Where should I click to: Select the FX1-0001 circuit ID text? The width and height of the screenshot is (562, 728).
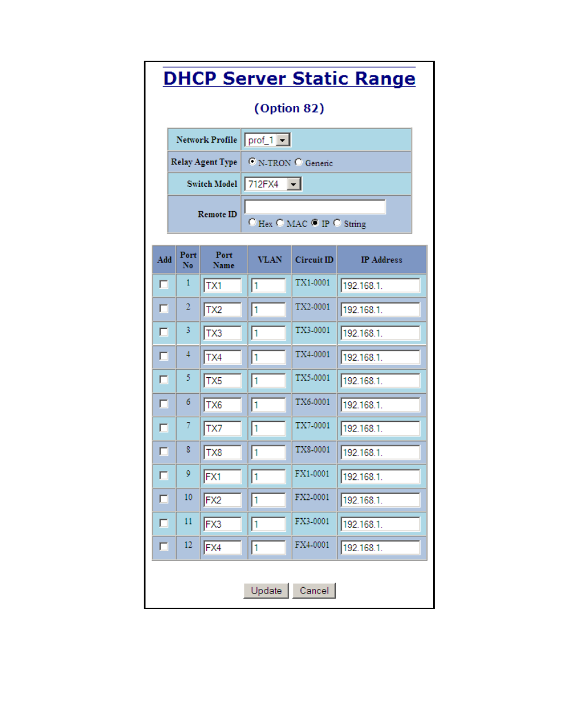coord(312,473)
